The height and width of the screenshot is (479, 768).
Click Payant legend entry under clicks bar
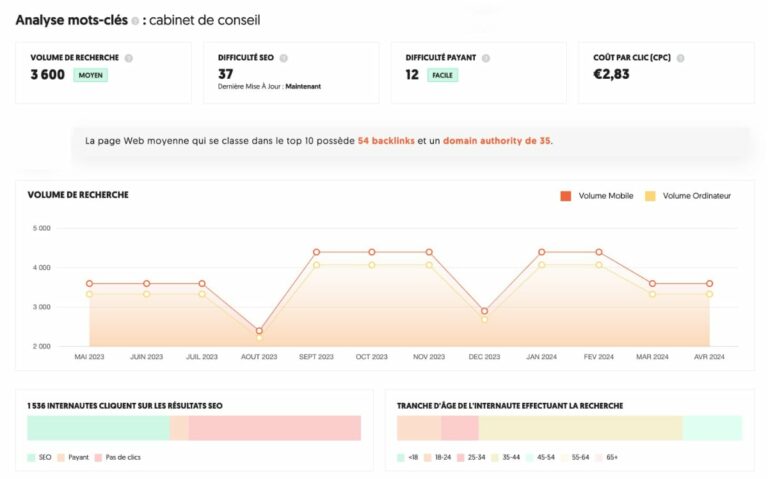point(73,457)
